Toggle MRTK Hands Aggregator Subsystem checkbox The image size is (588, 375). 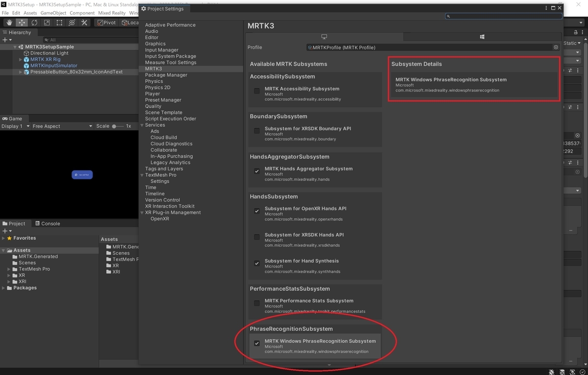[257, 171]
